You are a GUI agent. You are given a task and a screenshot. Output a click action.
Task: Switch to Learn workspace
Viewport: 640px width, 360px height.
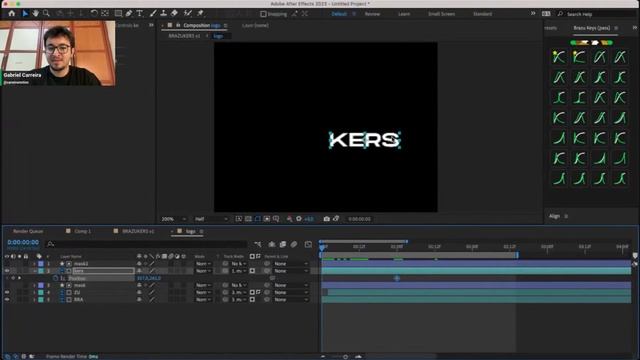[x=404, y=14]
